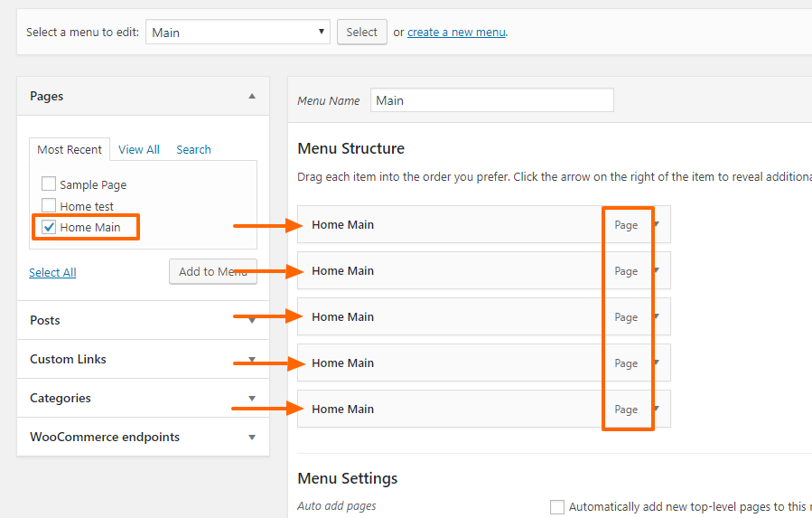
Task: Open second Home Main item settings arrow
Action: 657,270
